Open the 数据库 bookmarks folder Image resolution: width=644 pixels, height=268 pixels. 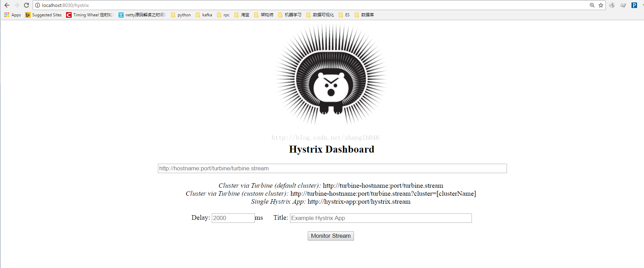click(364, 15)
